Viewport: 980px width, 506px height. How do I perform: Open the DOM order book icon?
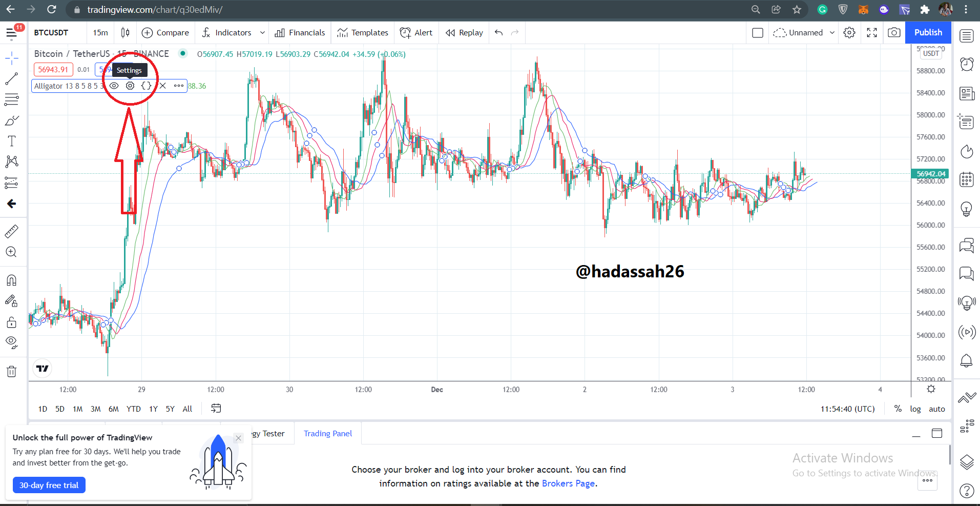967,426
